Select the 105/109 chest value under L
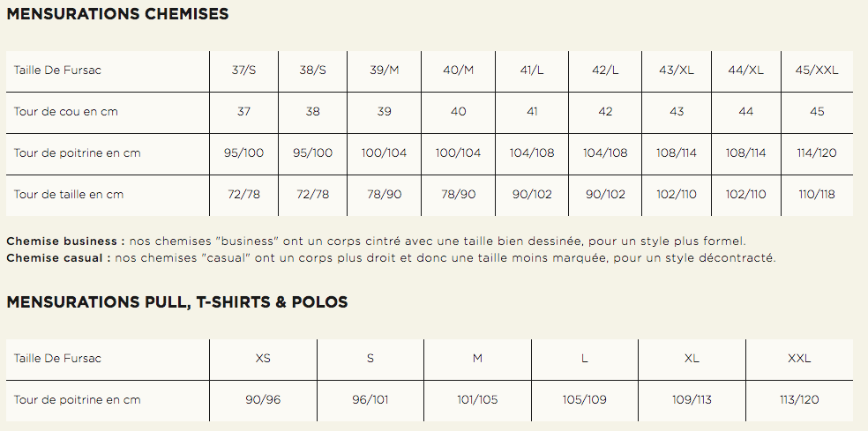Screen dimensions: 868x431 [584, 400]
